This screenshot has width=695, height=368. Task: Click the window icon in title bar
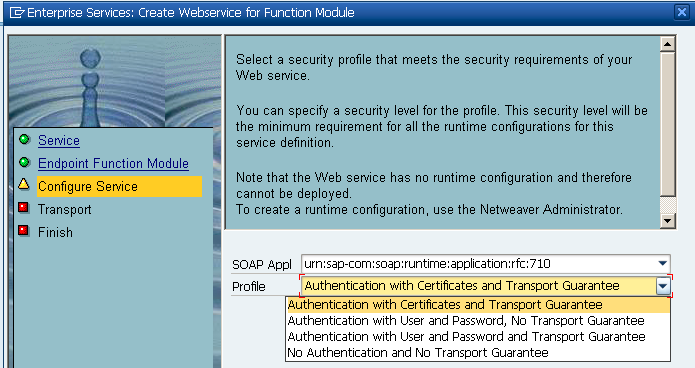(x=16, y=12)
